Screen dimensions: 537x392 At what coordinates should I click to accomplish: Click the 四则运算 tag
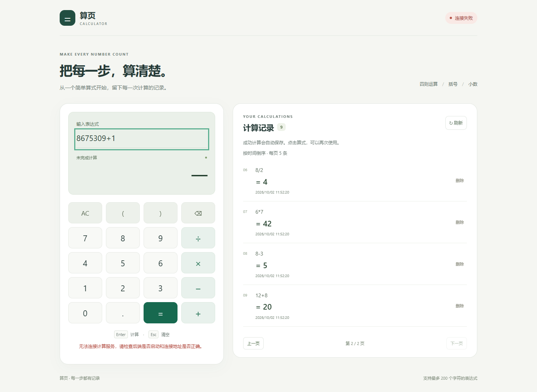tap(429, 84)
